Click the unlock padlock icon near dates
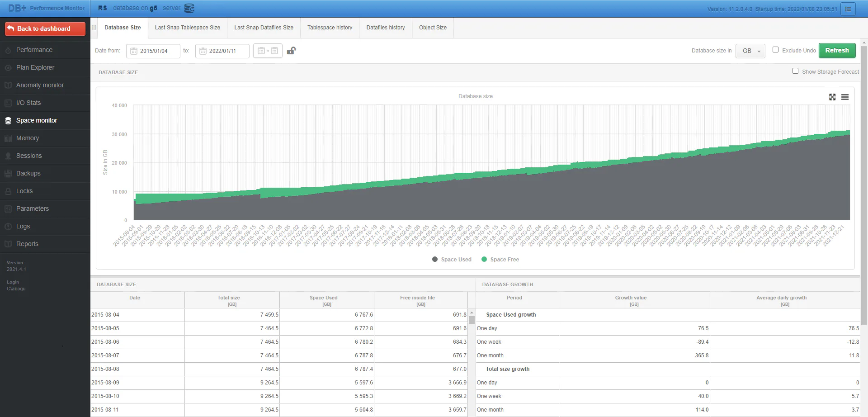 291,51
